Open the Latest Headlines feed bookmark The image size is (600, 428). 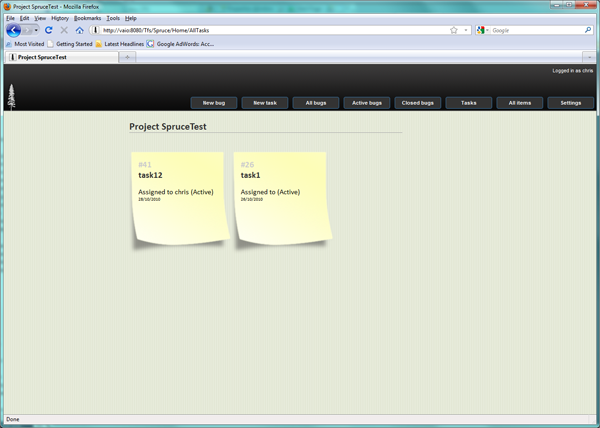pyautogui.click(x=120, y=44)
